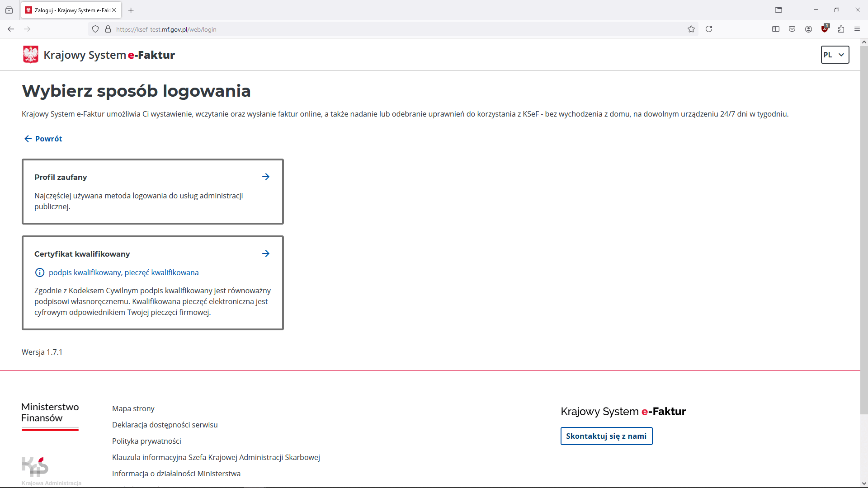Open the Firefox account icon
Image resolution: width=868 pixels, height=488 pixels.
point(809,29)
